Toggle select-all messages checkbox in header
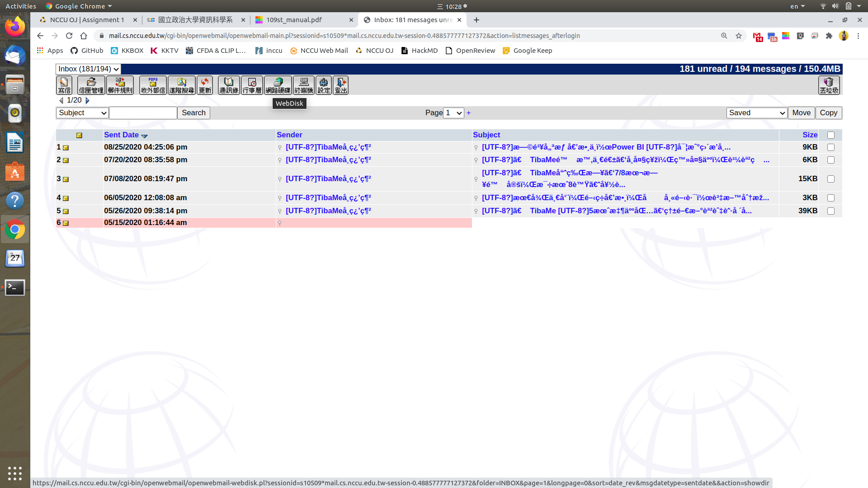Viewport: 868px width, 488px height. (x=831, y=135)
